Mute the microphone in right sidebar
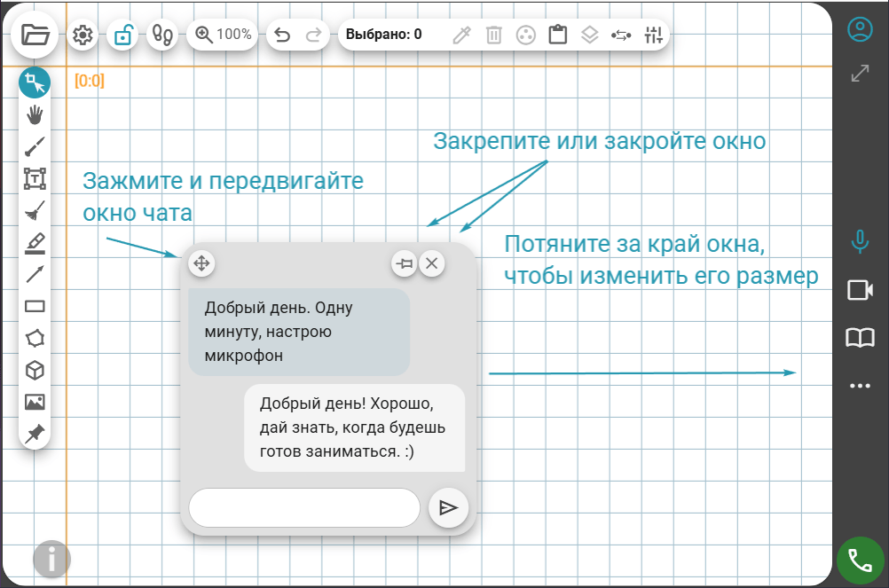The image size is (889, 588). pyautogui.click(x=860, y=241)
